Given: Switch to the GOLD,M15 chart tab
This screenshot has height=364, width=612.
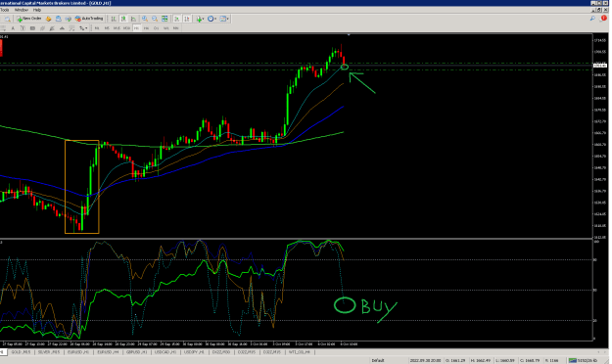Looking at the screenshot, I should (x=21, y=352).
